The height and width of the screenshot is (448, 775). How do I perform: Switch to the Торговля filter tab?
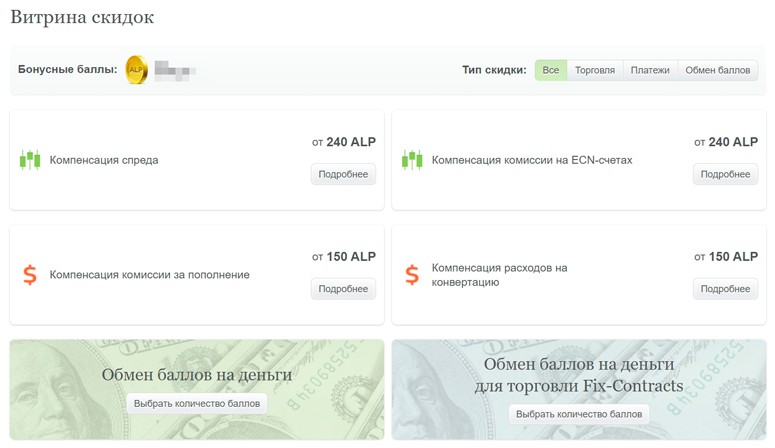pos(595,70)
